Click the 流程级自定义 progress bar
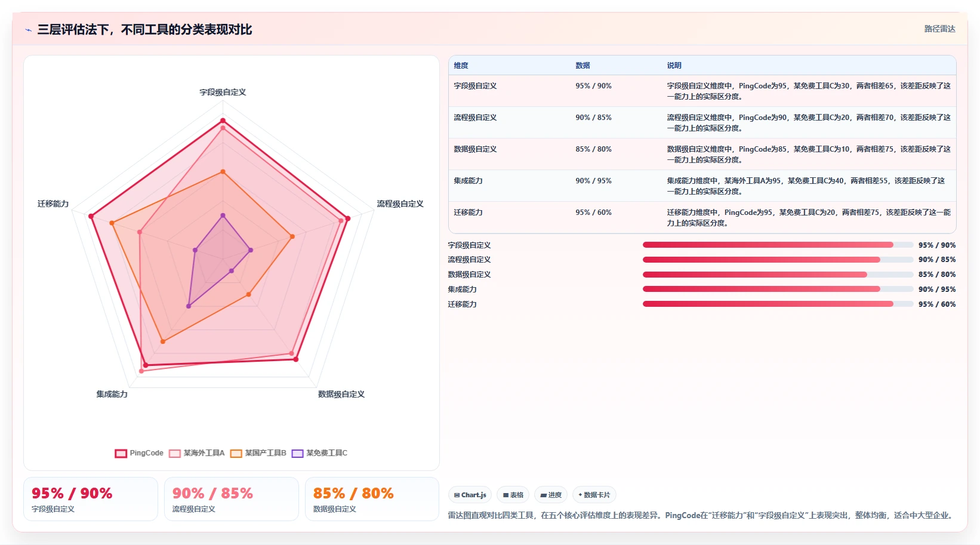The height and width of the screenshot is (545, 980). click(x=778, y=260)
